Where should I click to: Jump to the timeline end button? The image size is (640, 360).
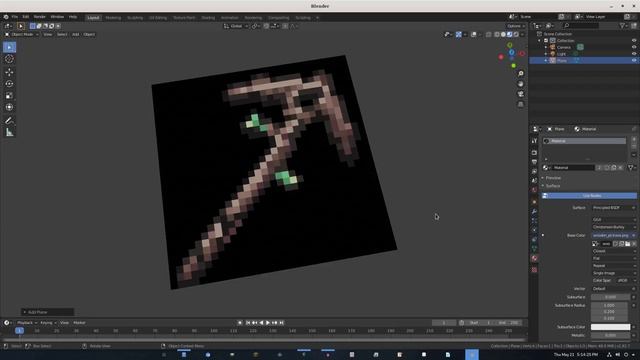(x=282, y=323)
